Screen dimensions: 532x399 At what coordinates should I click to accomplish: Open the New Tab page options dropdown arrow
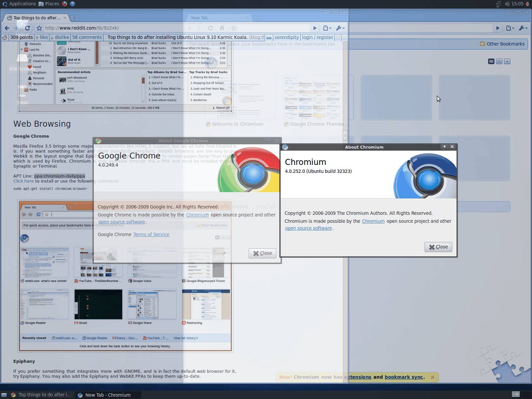point(507,62)
